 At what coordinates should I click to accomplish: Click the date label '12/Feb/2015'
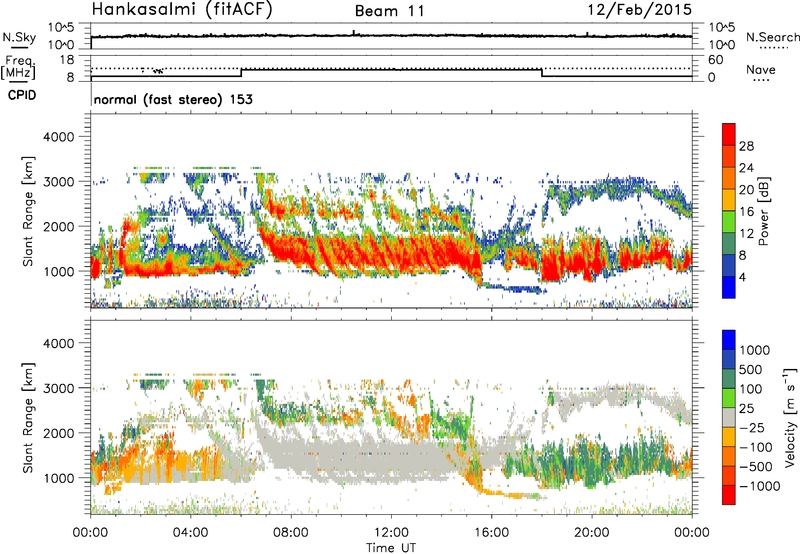tap(640, 9)
